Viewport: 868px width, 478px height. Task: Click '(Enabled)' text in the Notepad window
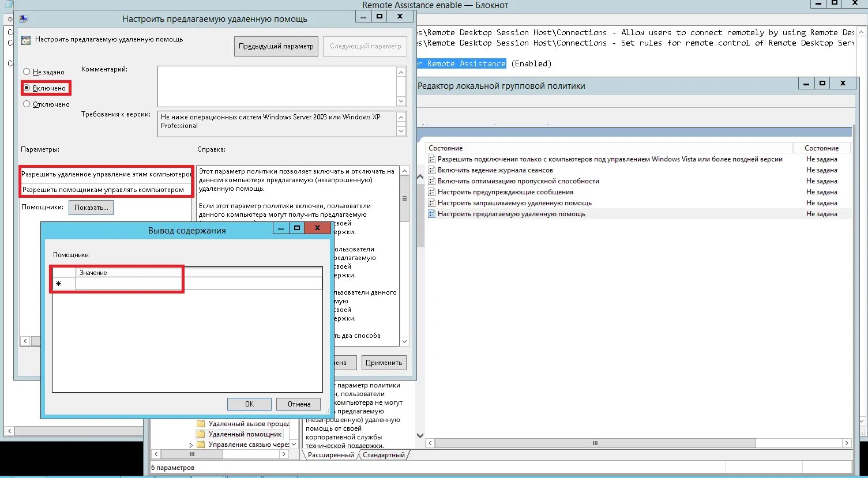(x=531, y=64)
